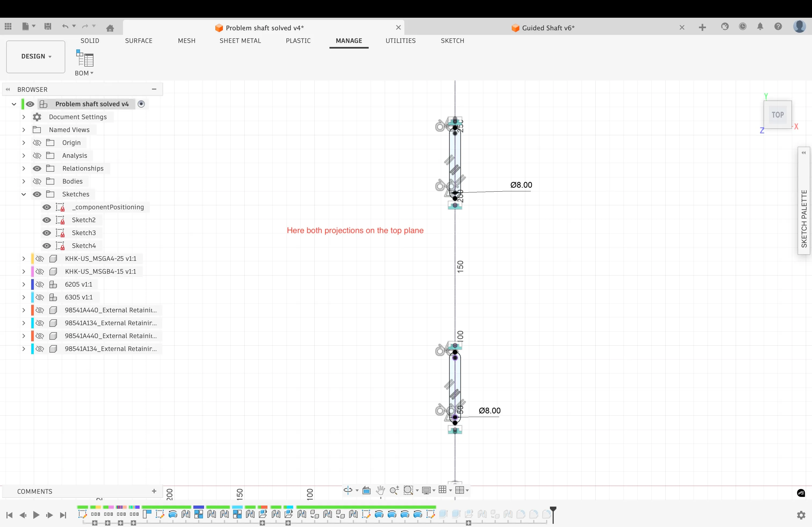
Task: Expand the 6305 v1:1 component
Action: tap(24, 297)
